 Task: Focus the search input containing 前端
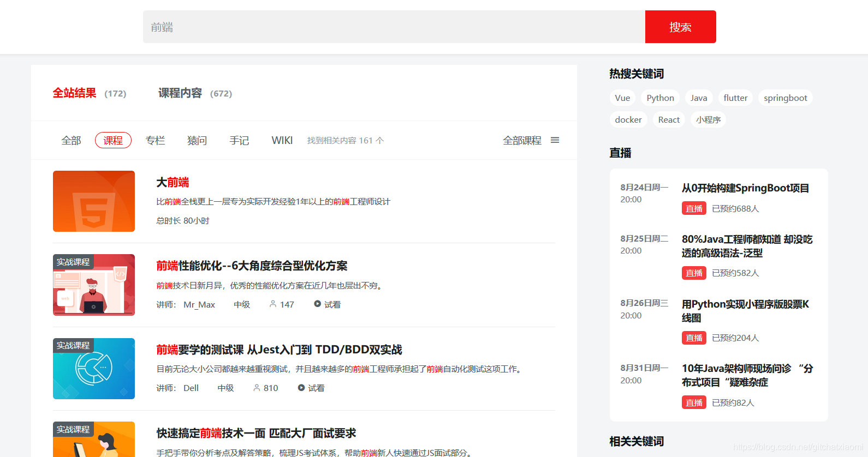pos(394,27)
